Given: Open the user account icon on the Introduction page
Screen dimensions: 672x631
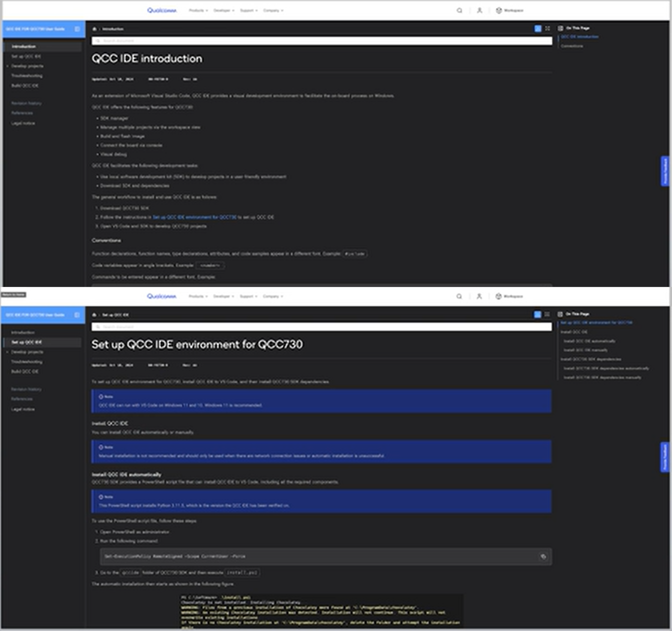Looking at the screenshot, I should (479, 11).
